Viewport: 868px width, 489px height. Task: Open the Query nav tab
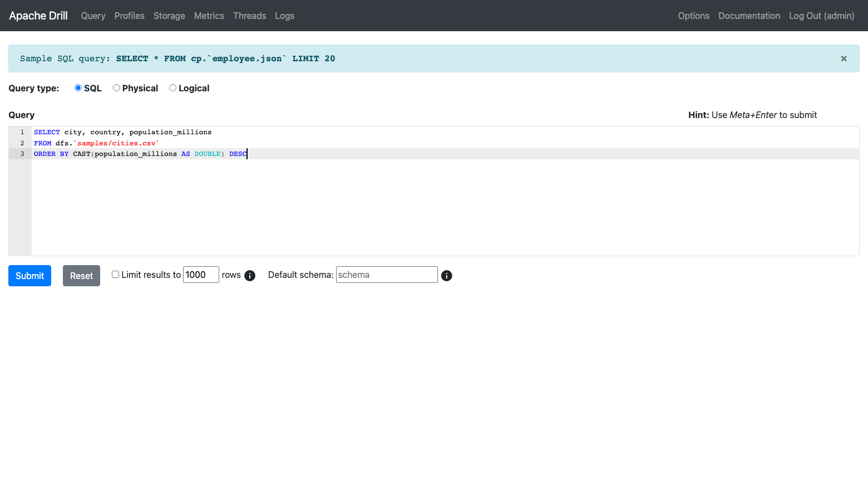(93, 16)
